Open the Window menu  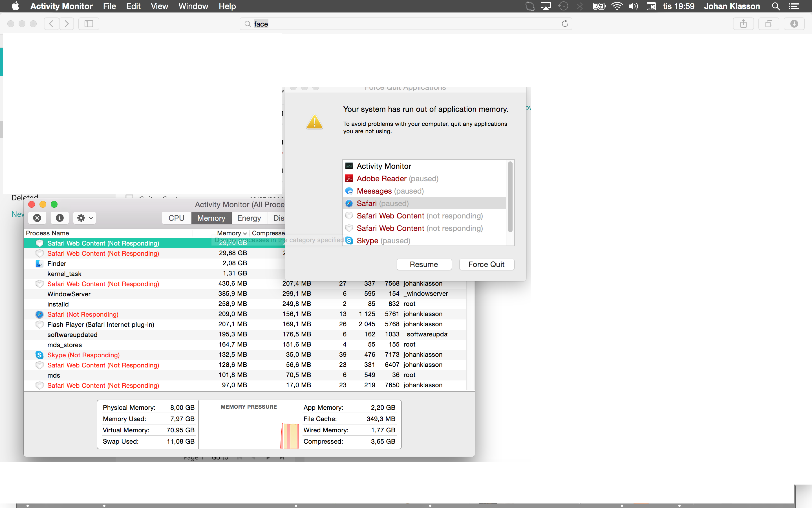tap(193, 6)
